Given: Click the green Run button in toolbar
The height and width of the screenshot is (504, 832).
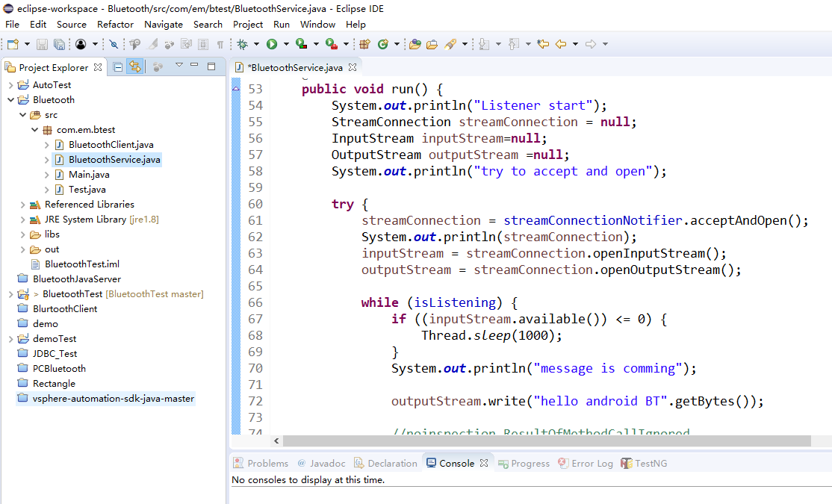Looking at the screenshot, I should [273, 45].
